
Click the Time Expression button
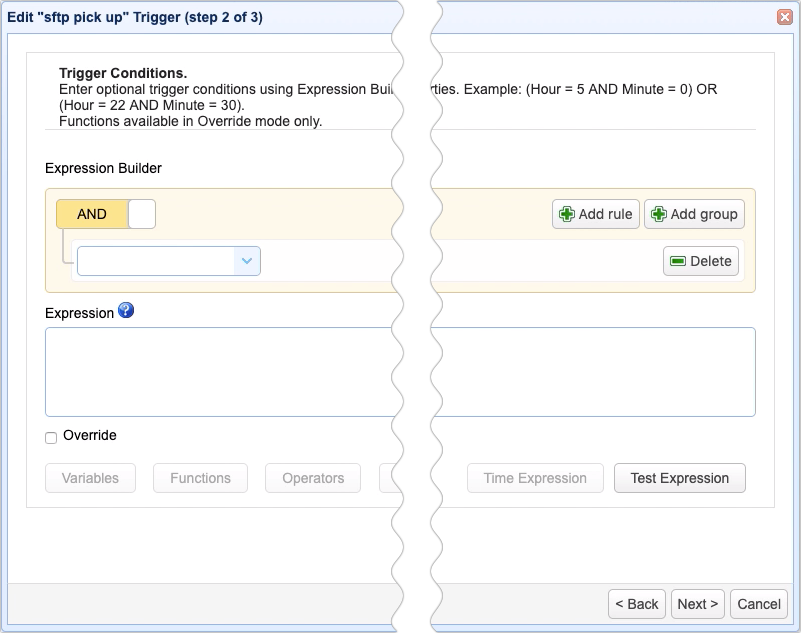point(535,478)
